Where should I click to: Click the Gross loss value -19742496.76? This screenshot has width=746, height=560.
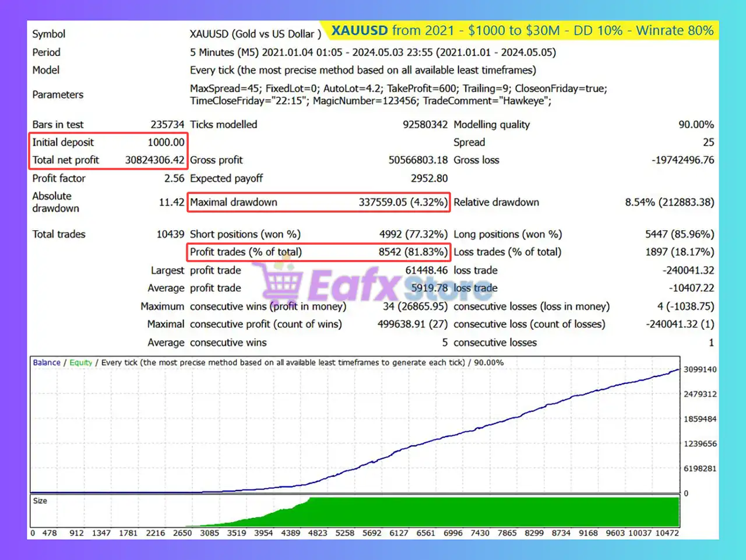(x=682, y=160)
